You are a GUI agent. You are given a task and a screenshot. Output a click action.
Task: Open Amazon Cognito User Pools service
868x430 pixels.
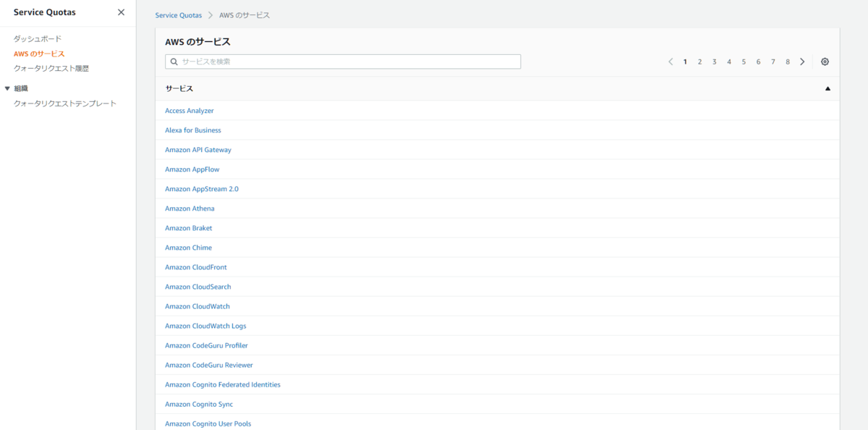[x=208, y=423]
